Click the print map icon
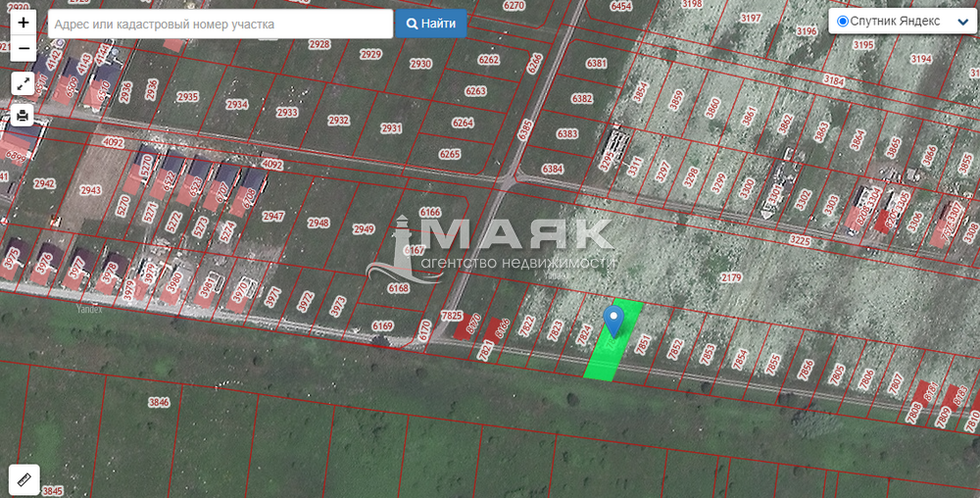 pyautogui.click(x=24, y=115)
